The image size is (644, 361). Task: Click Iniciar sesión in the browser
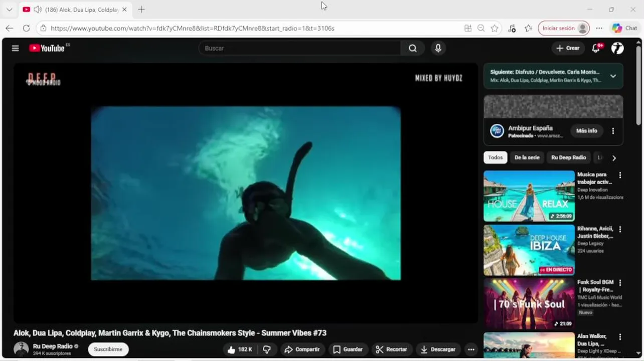[x=564, y=28]
